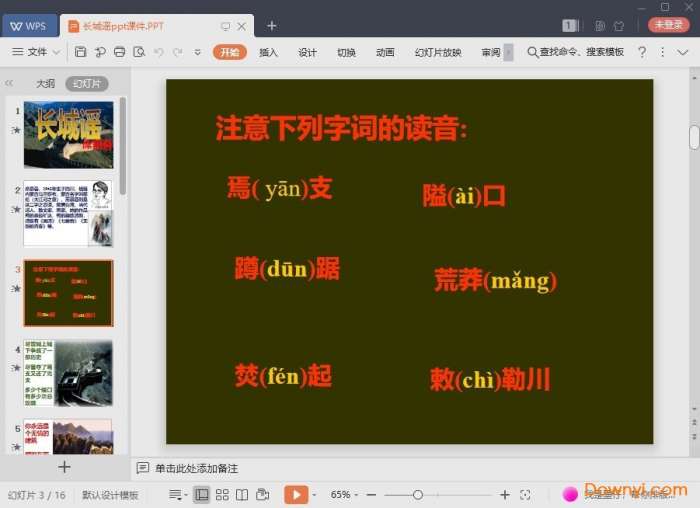Click the animation star under slide 3
The image size is (700, 508).
16,288
